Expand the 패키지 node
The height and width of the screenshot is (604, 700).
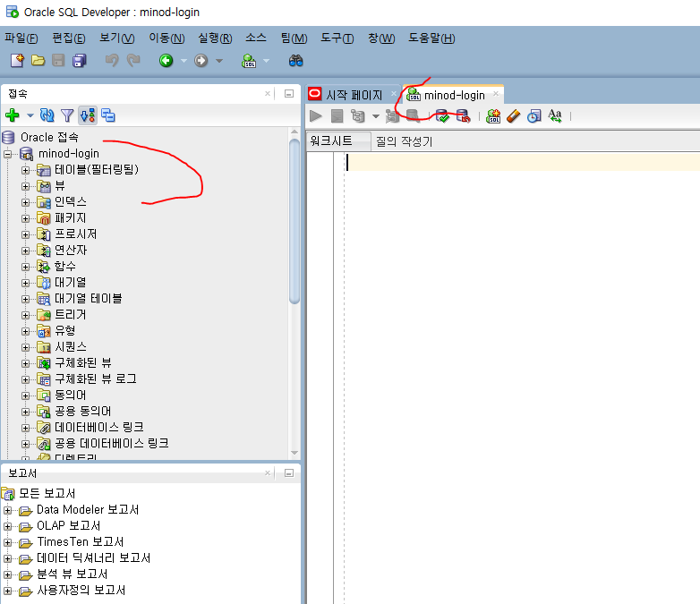(25, 218)
